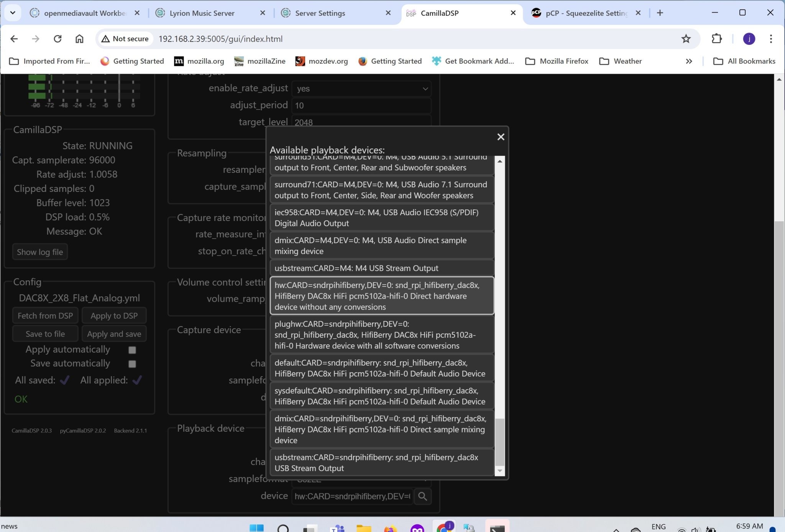This screenshot has height=532, width=785.
Task: Click the magnifier icon next to playback device field
Action: click(423, 496)
